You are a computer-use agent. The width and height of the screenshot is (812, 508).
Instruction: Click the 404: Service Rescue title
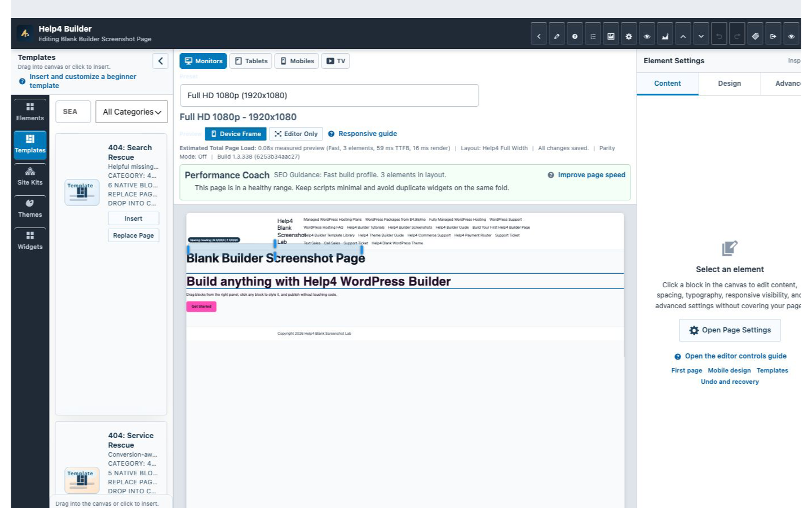[x=131, y=440]
